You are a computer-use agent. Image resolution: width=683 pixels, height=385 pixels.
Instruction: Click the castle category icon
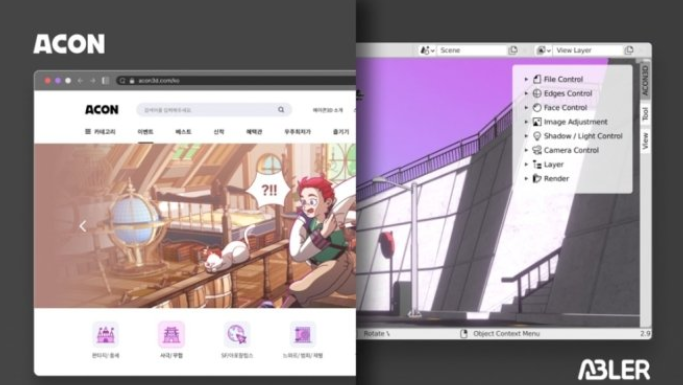click(x=105, y=334)
